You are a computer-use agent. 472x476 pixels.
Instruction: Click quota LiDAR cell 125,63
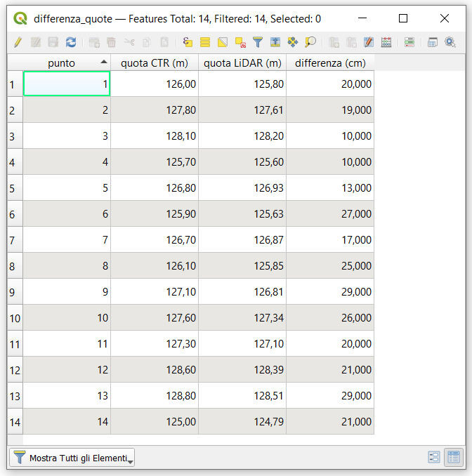[242, 213]
